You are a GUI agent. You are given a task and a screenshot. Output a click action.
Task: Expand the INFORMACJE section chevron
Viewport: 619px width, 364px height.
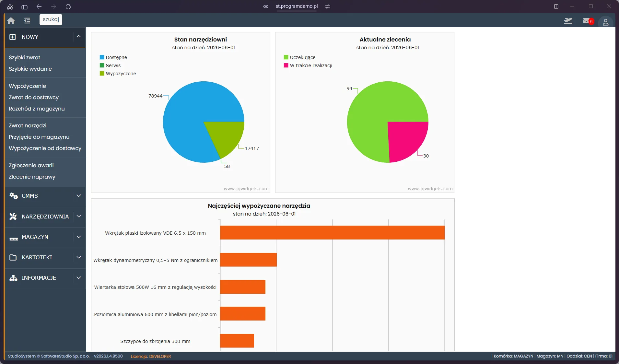(x=79, y=278)
